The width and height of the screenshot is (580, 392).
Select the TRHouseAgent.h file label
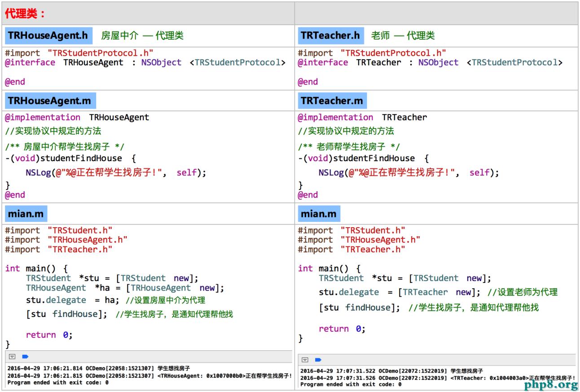pyautogui.click(x=49, y=35)
